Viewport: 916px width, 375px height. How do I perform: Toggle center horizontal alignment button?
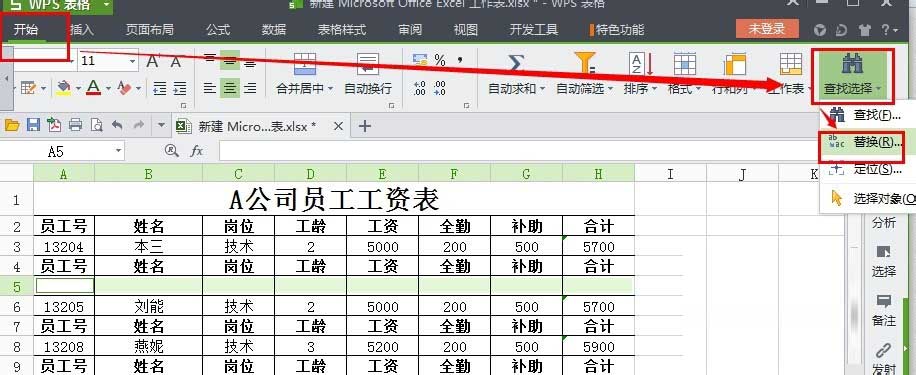(230, 88)
